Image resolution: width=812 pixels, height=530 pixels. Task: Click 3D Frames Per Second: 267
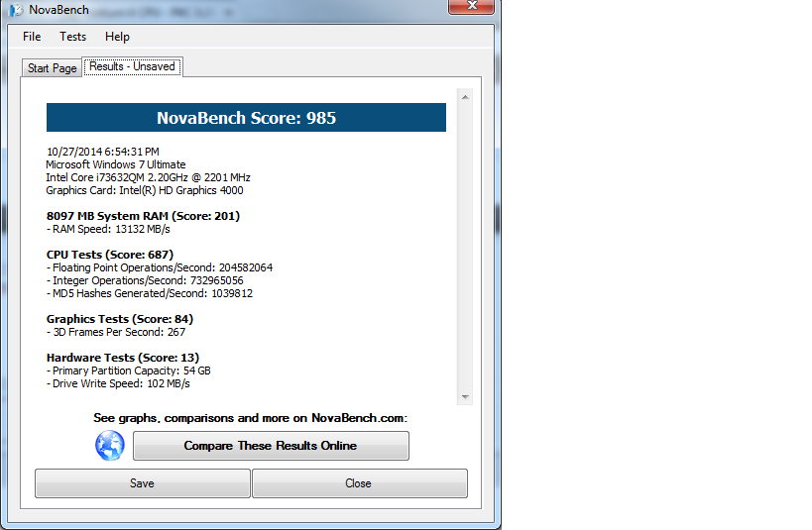tap(116, 332)
